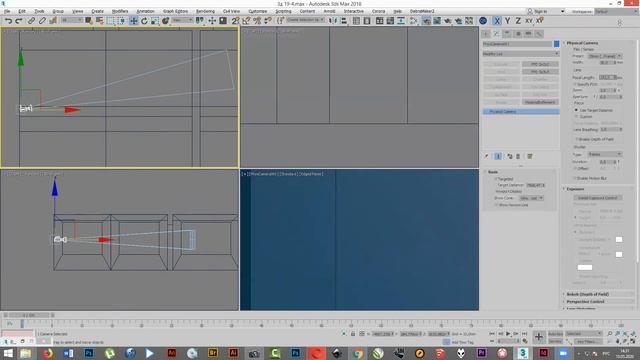Activate the Select and Link tool
Viewport: 640px width, 360px height.
tap(31, 21)
